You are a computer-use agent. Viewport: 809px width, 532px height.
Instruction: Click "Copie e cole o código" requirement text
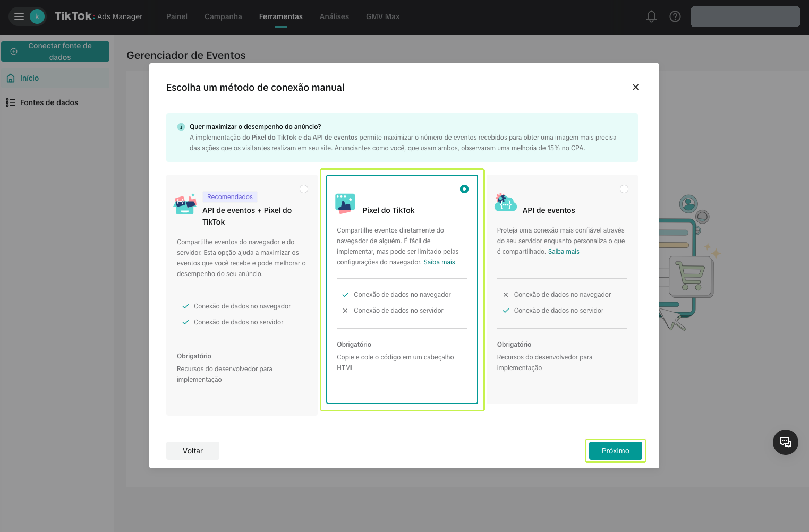click(395, 363)
